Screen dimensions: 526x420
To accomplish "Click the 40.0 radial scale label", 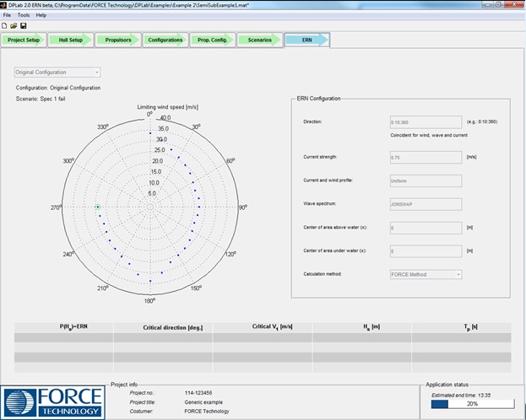I will 165,118.
